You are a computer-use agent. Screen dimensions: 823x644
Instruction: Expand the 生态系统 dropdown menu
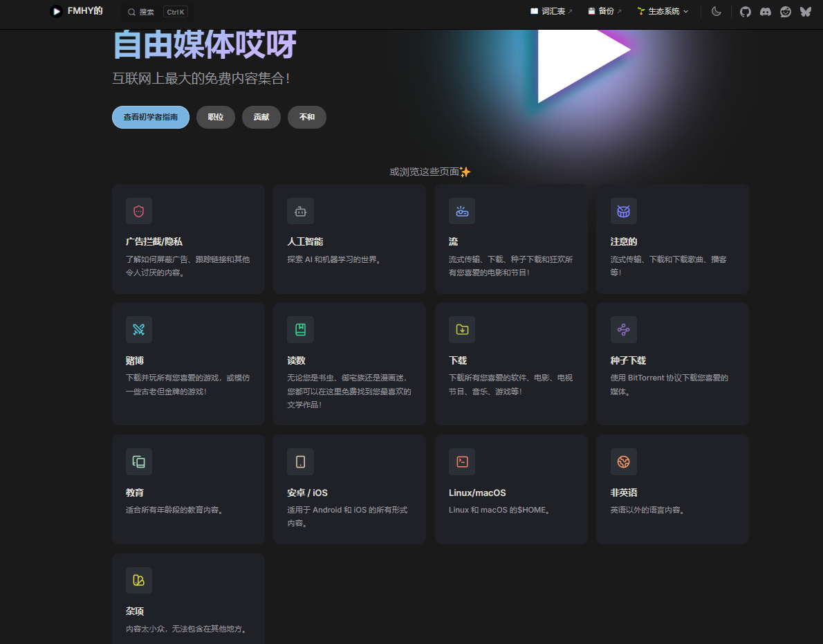pos(663,11)
